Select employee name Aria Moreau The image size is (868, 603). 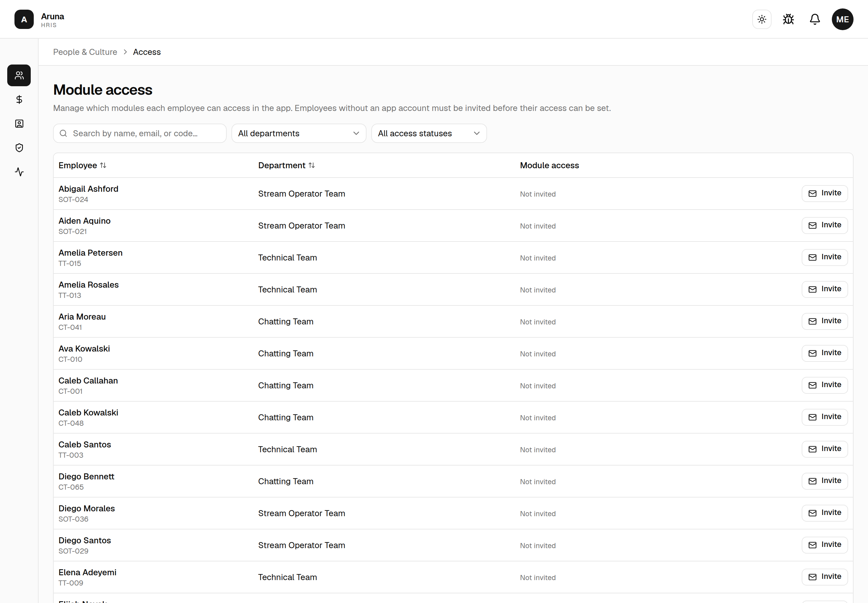pyautogui.click(x=82, y=317)
